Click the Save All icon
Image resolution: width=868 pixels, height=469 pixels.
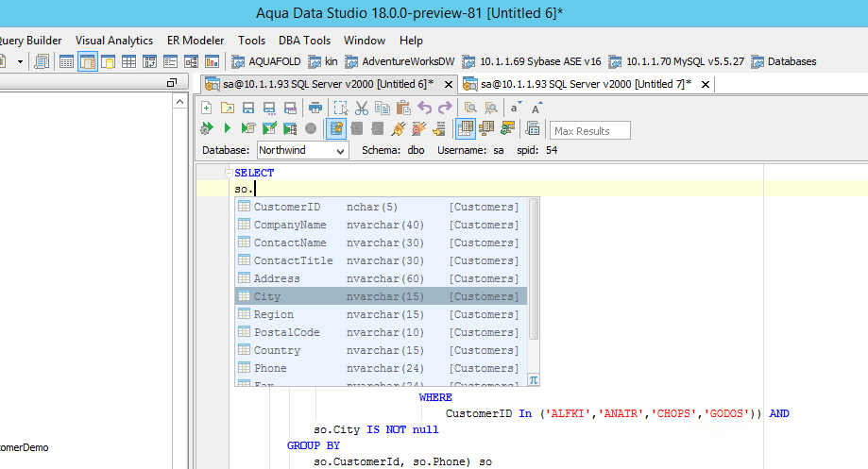click(x=290, y=108)
